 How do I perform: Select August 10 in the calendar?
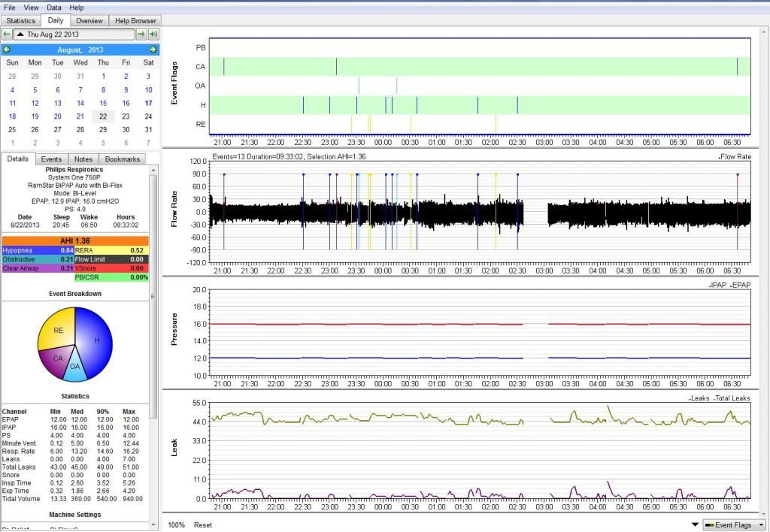click(x=148, y=90)
